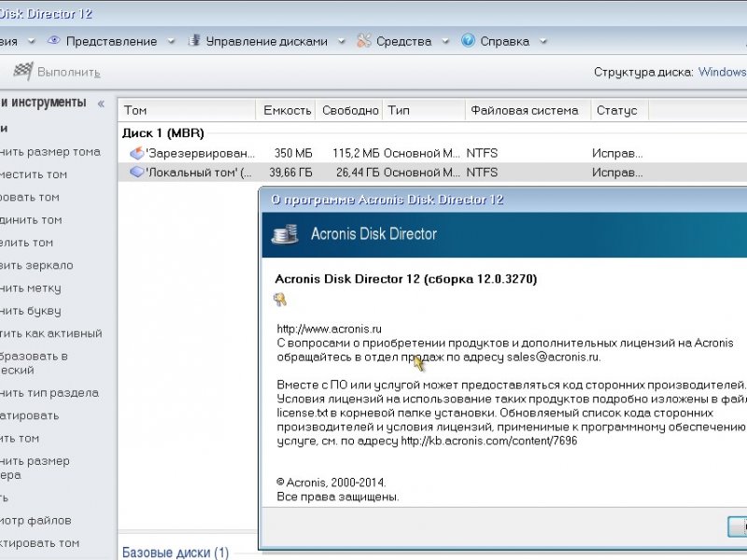Click NTFS in the 350 МБ volume row
Screen dimensions: 747x560
point(482,153)
